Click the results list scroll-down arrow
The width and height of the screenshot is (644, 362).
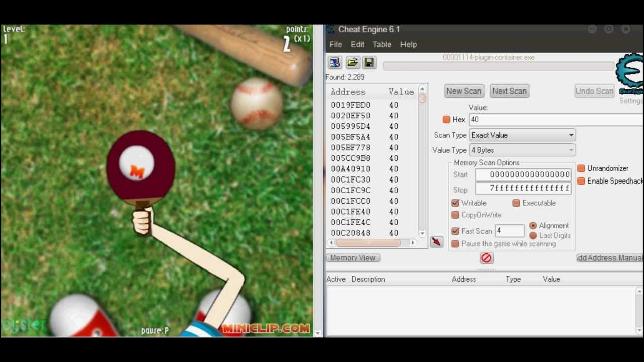tap(422, 234)
